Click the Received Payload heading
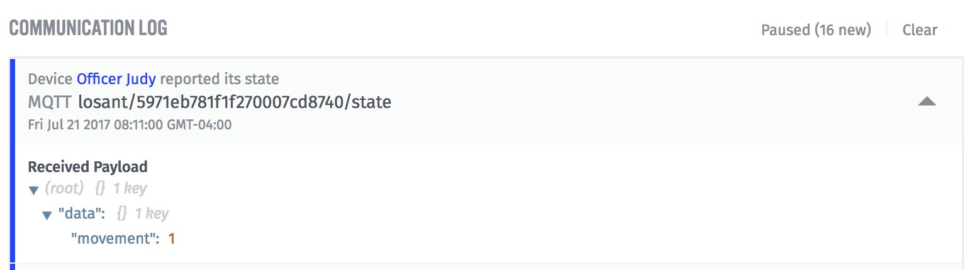 coord(87,167)
